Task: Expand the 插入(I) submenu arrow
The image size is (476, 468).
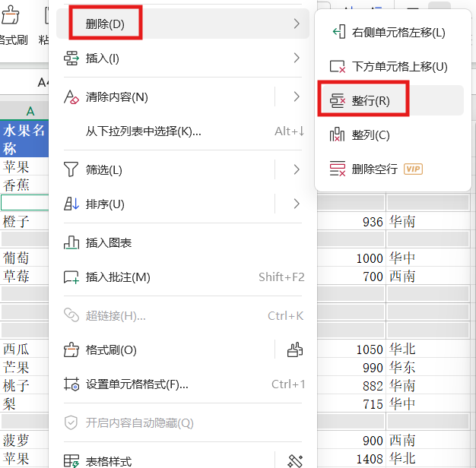Action: [297, 58]
